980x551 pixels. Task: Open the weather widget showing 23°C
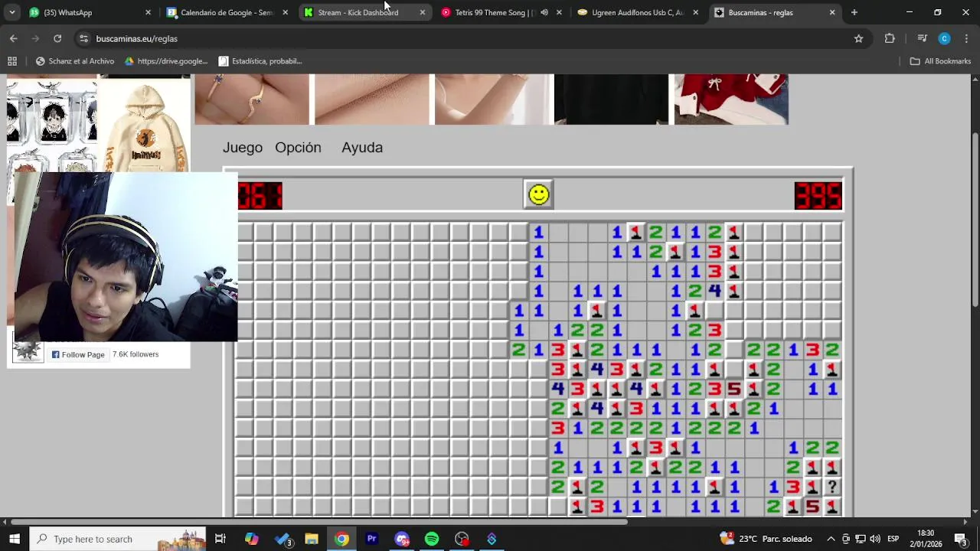[x=766, y=539]
